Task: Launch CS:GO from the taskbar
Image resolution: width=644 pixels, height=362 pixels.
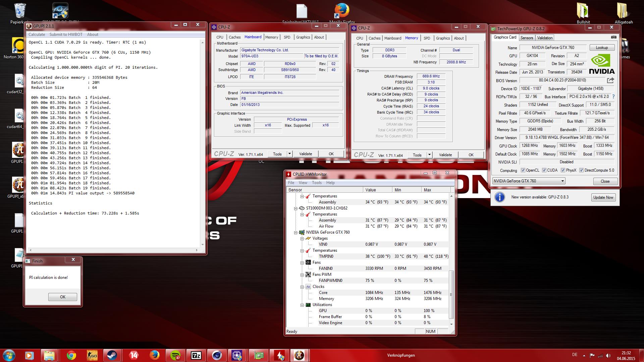Action: [92, 355]
